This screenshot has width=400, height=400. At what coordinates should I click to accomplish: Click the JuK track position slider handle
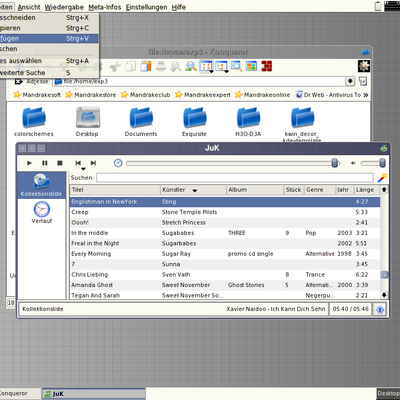click(335, 163)
